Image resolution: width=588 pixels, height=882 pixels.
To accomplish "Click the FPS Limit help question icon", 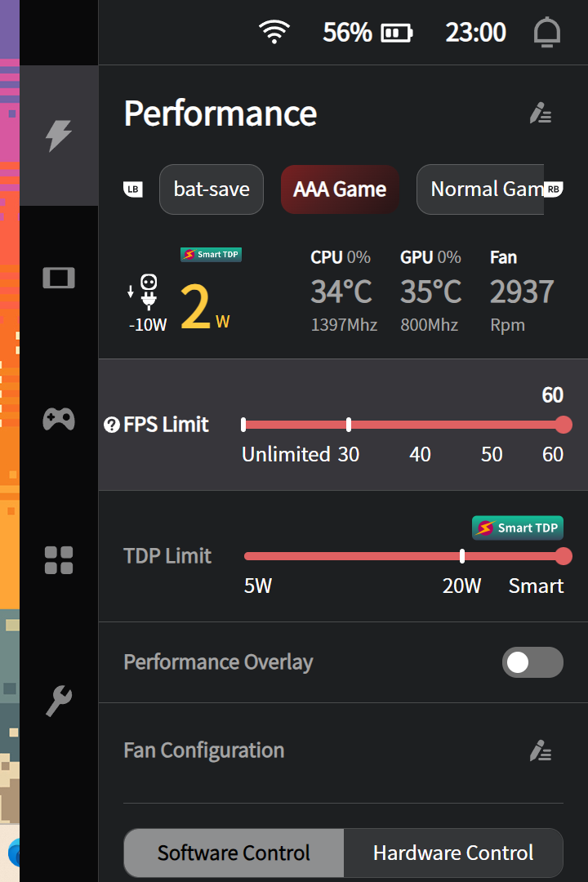I will [x=111, y=425].
